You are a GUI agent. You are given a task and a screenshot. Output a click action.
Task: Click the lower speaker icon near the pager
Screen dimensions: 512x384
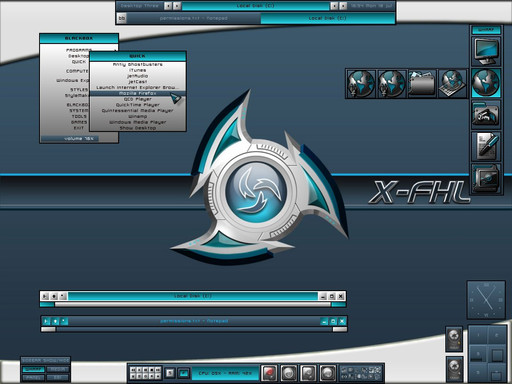(454, 369)
